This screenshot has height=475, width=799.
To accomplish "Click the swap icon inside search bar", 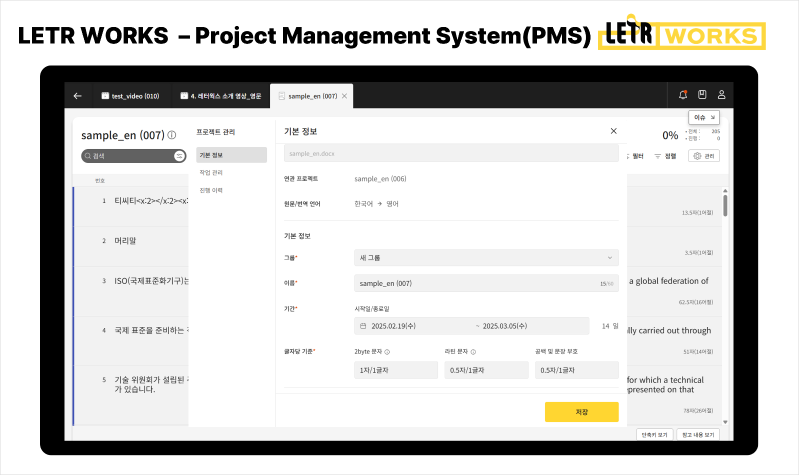I will (x=179, y=156).
